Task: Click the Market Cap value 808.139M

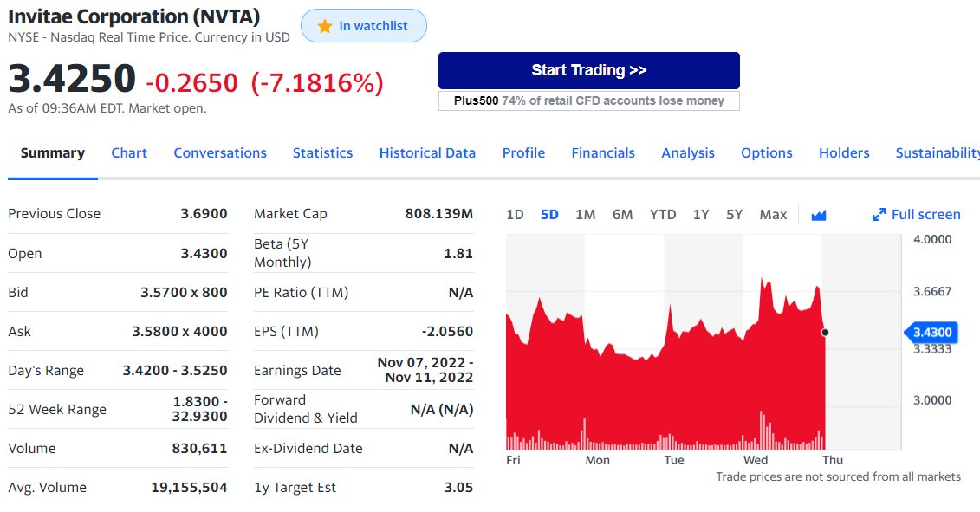Action: [438, 214]
